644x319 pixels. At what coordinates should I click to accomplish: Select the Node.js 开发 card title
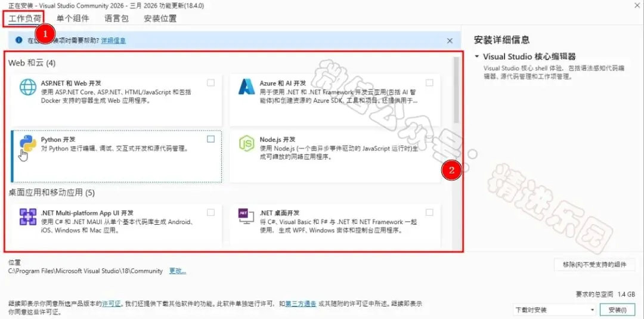point(278,140)
